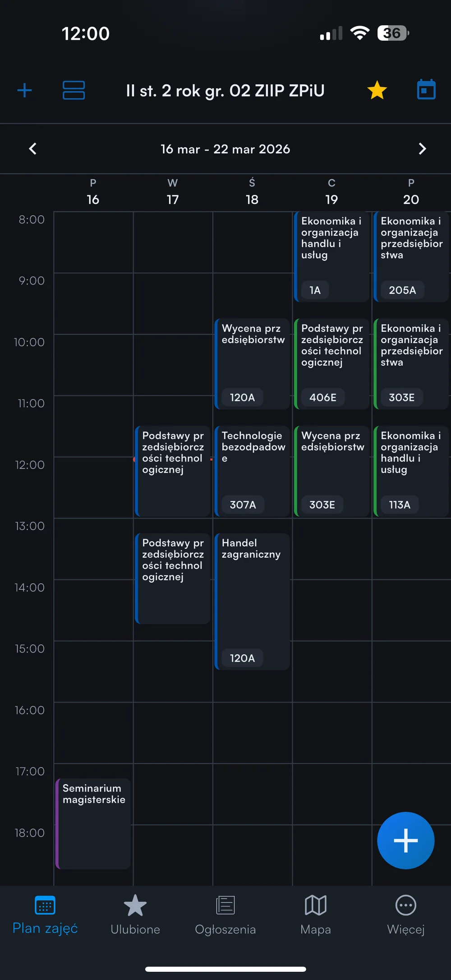Tap room label 205A on Friday
The height and width of the screenshot is (980, 451).
[x=402, y=290]
